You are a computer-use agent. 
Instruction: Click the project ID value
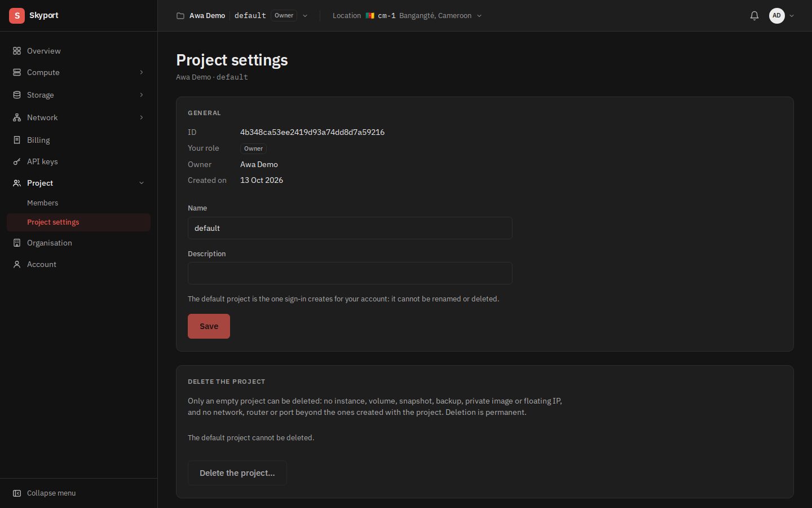coord(312,132)
